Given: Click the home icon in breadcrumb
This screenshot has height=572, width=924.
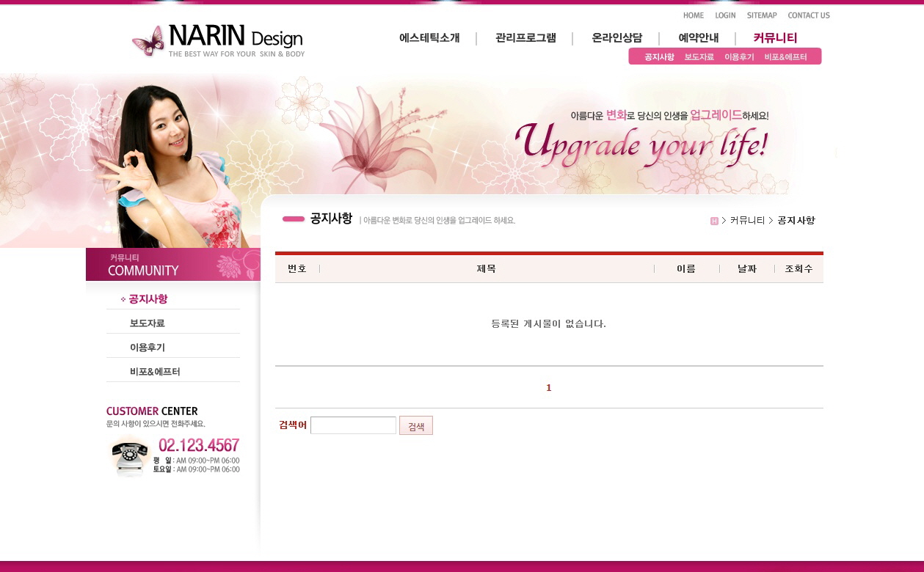Looking at the screenshot, I should point(714,221).
